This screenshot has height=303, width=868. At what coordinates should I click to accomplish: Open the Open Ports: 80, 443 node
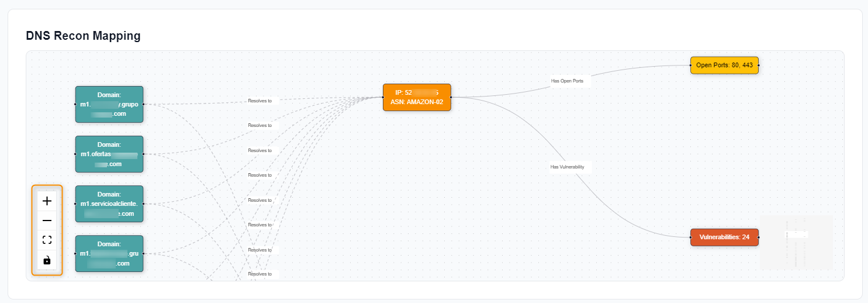[x=724, y=65]
